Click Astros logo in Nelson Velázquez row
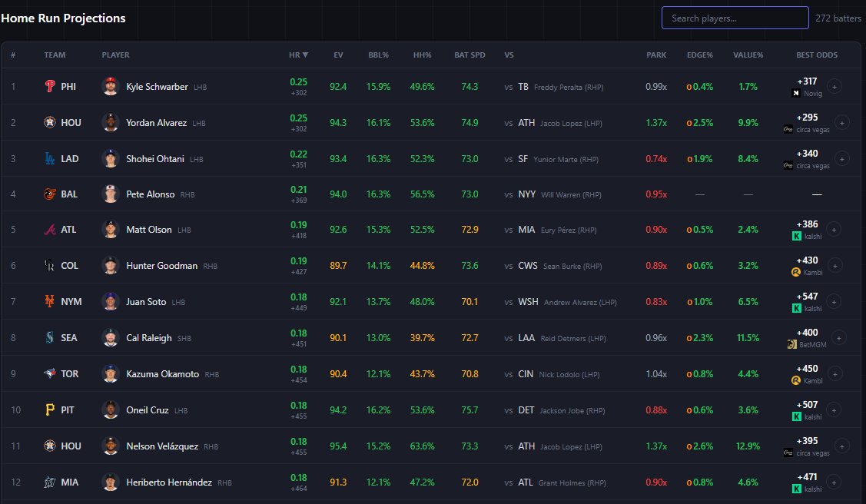 point(50,446)
